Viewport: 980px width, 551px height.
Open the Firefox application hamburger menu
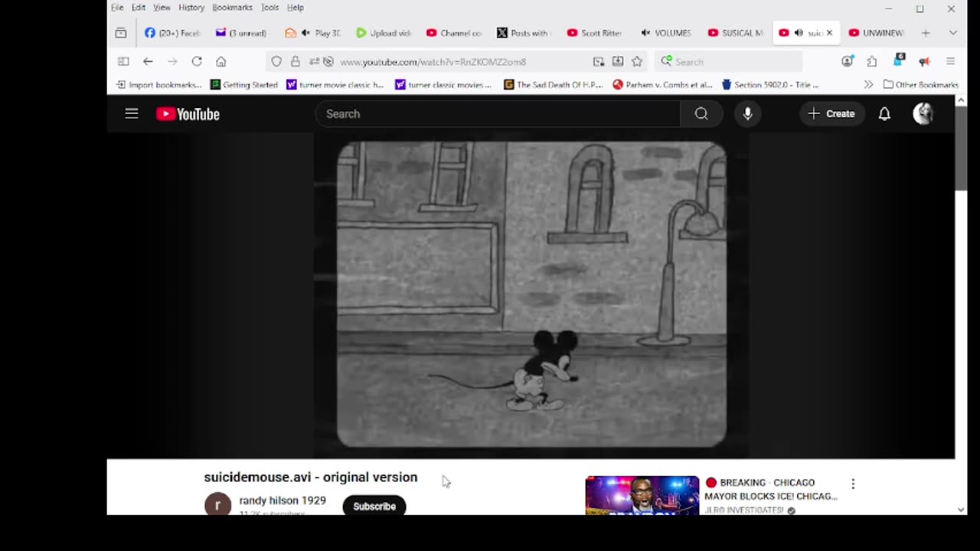[951, 61]
